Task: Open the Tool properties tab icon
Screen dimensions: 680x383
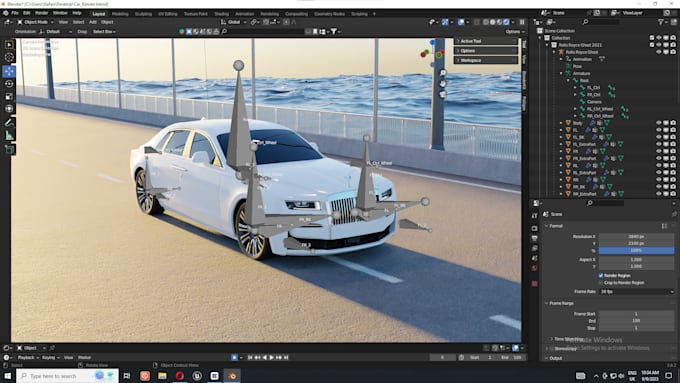Action: point(534,216)
